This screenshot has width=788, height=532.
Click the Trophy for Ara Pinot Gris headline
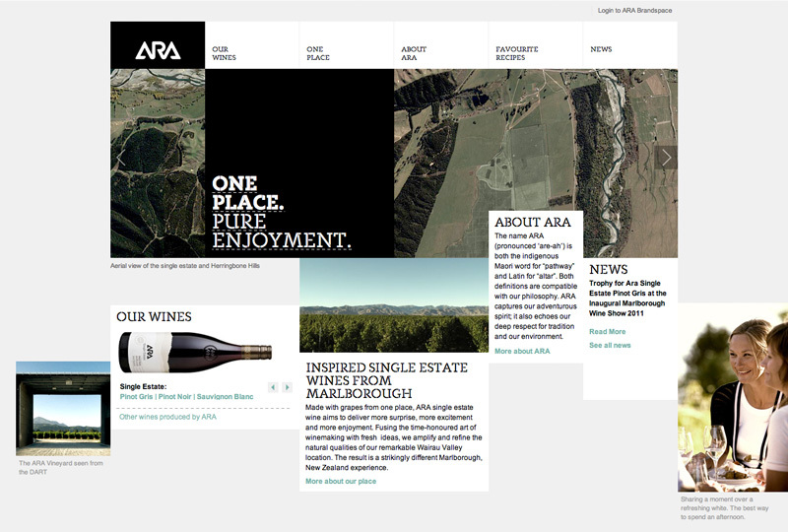click(627, 299)
